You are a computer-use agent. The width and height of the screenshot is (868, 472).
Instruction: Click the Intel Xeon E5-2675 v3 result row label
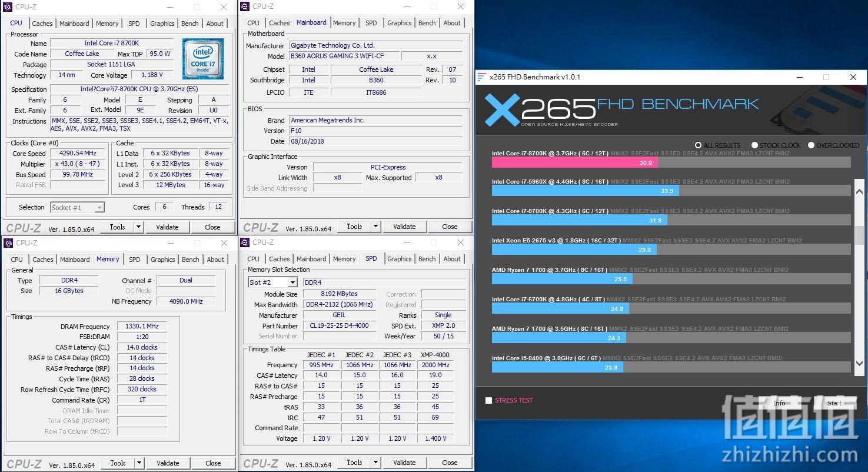556,240
